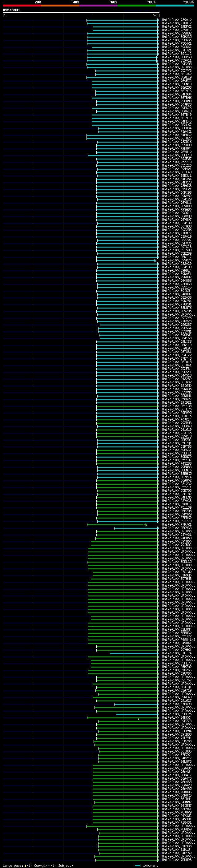This screenshot has height=868, width=197.
Task: Click the label UniRef100_Q9NL43
Action: pyautogui.click(x=177, y=697)
